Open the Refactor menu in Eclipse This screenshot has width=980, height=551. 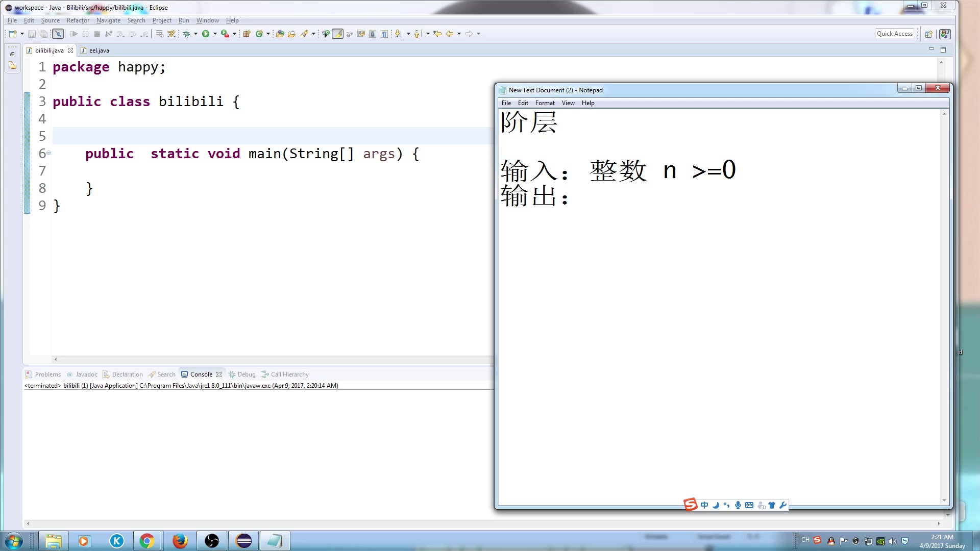pos(78,20)
